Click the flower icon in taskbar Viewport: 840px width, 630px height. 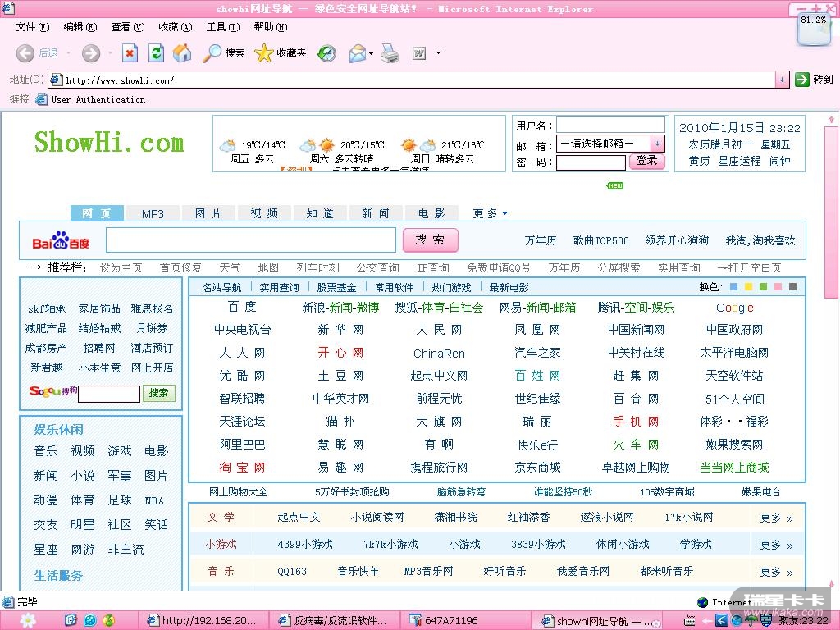[28, 620]
